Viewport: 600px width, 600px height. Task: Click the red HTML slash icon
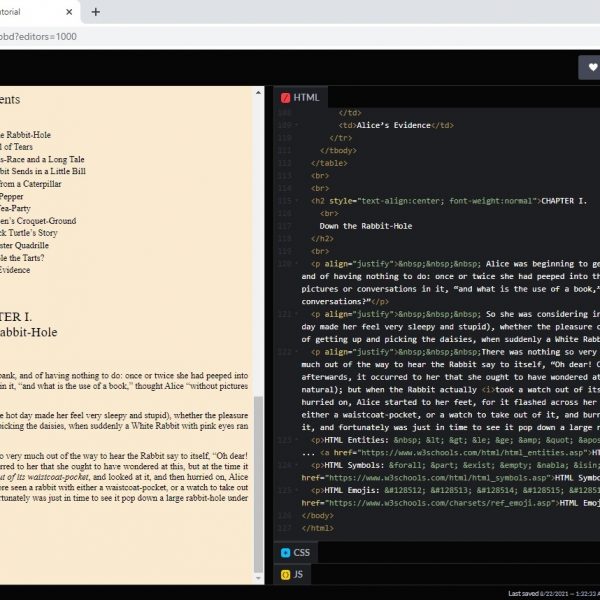click(285, 97)
